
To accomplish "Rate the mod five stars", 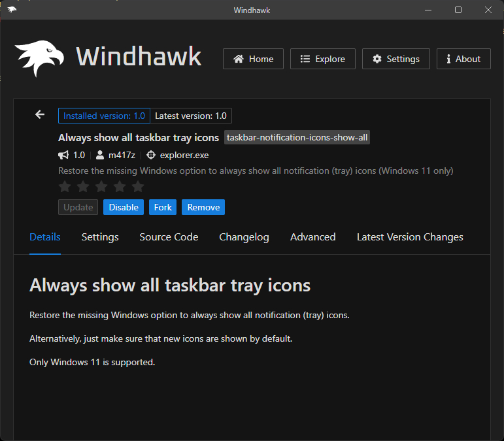I will [x=138, y=186].
